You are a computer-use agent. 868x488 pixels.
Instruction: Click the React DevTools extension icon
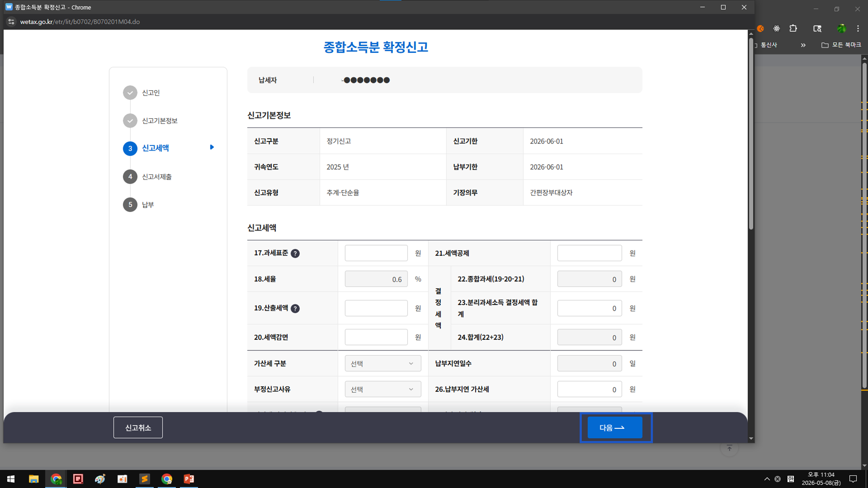tap(777, 28)
